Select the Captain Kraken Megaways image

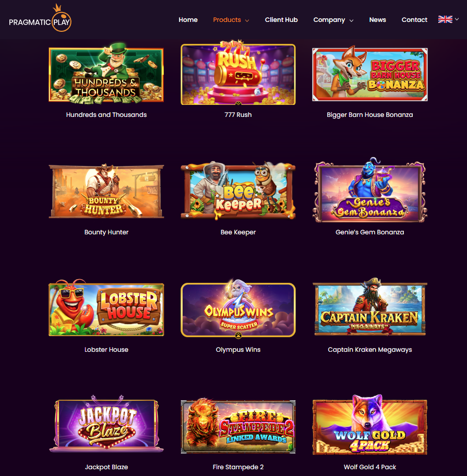coord(369,307)
